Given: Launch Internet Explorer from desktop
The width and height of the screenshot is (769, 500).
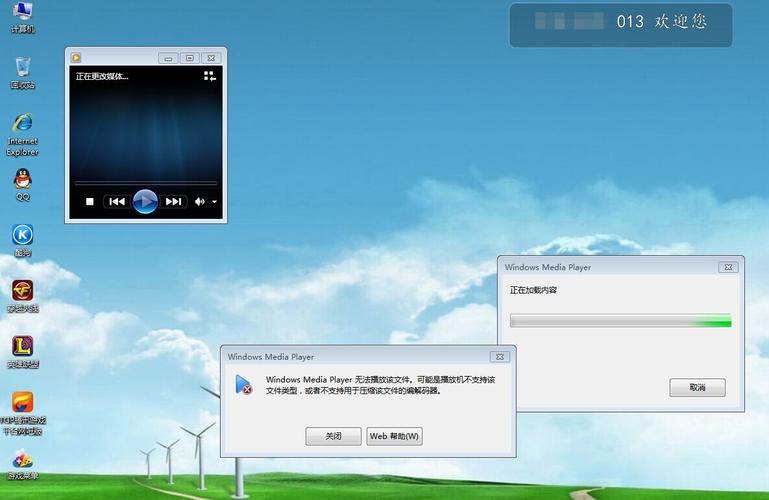Looking at the screenshot, I should point(23,134).
